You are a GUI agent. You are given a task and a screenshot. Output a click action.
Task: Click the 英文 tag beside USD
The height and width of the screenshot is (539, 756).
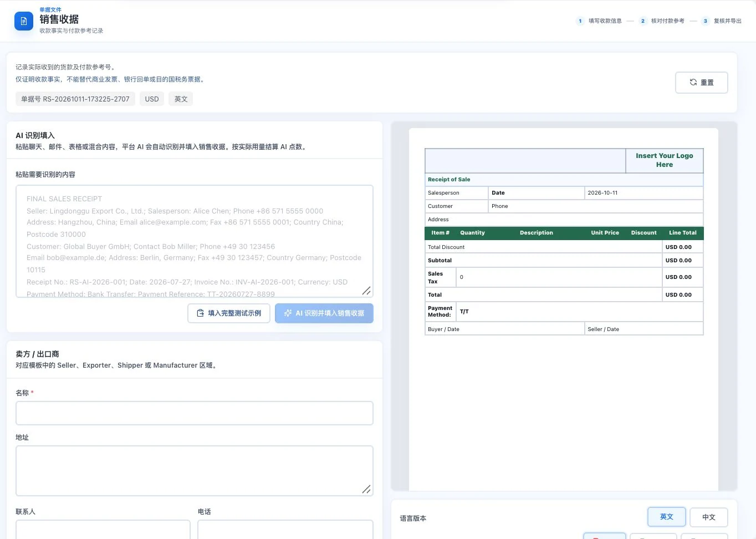coord(181,99)
